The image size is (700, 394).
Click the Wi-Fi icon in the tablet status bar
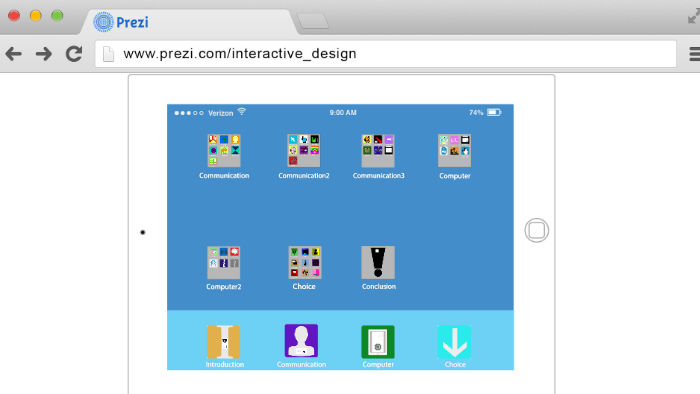[x=242, y=112]
